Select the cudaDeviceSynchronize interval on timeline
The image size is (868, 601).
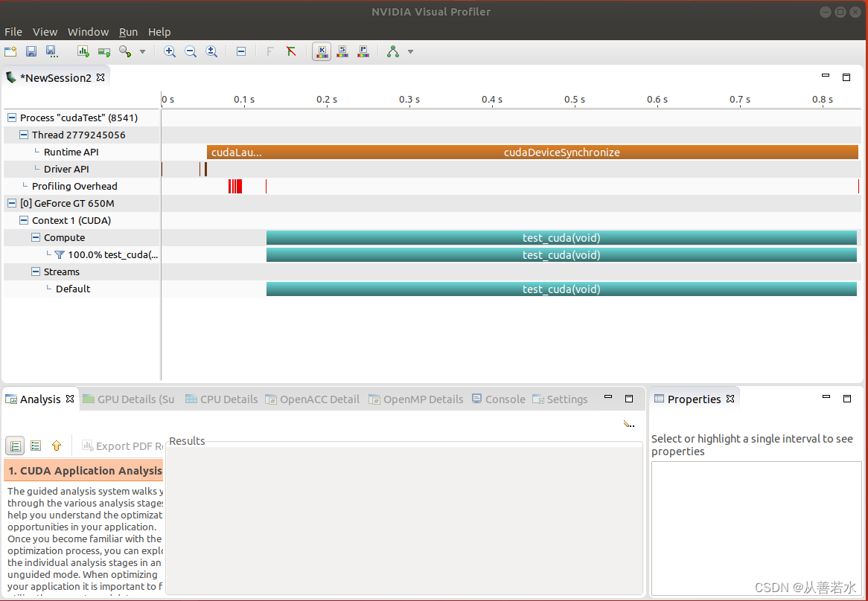[x=561, y=152]
